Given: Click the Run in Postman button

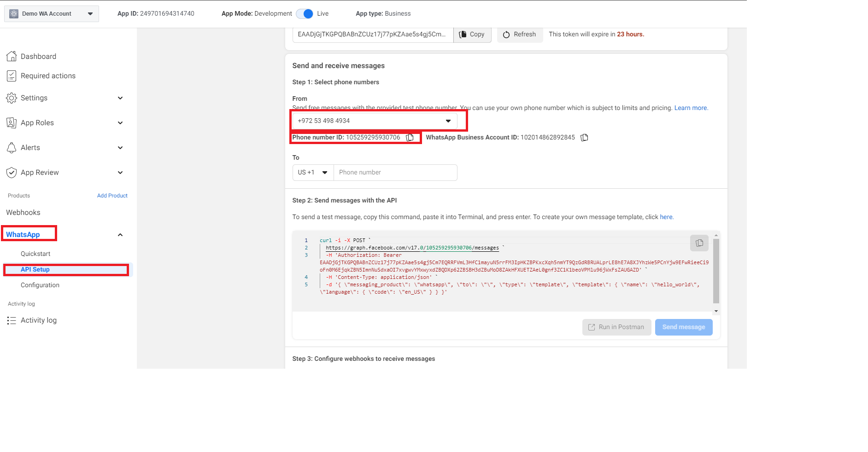Looking at the screenshot, I should 616,327.
